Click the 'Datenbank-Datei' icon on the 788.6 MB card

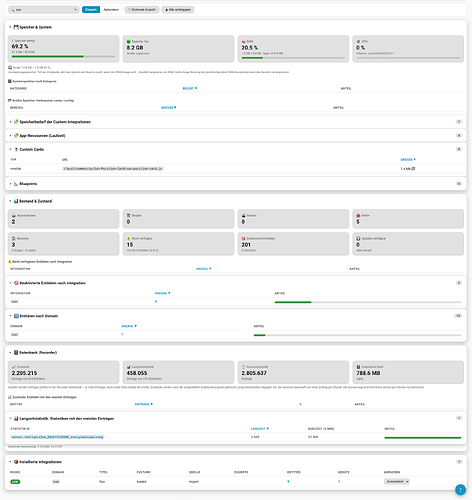(x=359, y=367)
